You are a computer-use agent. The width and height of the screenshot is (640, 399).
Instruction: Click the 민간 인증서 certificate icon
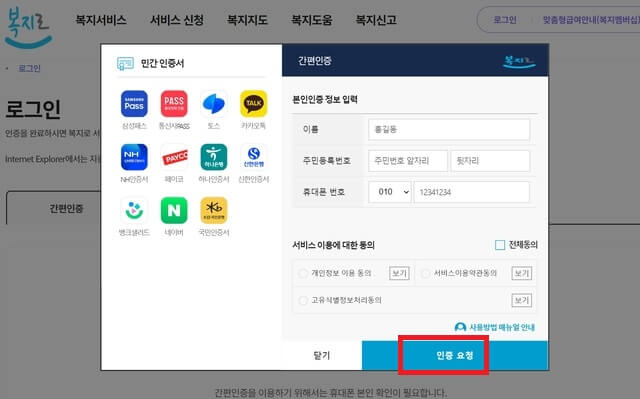125,64
